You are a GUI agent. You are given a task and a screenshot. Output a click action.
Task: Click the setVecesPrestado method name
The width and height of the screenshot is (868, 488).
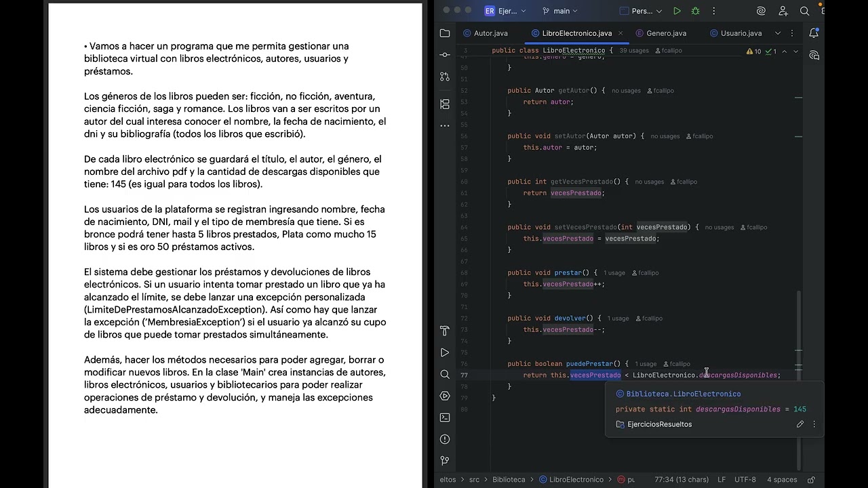click(586, 227)
